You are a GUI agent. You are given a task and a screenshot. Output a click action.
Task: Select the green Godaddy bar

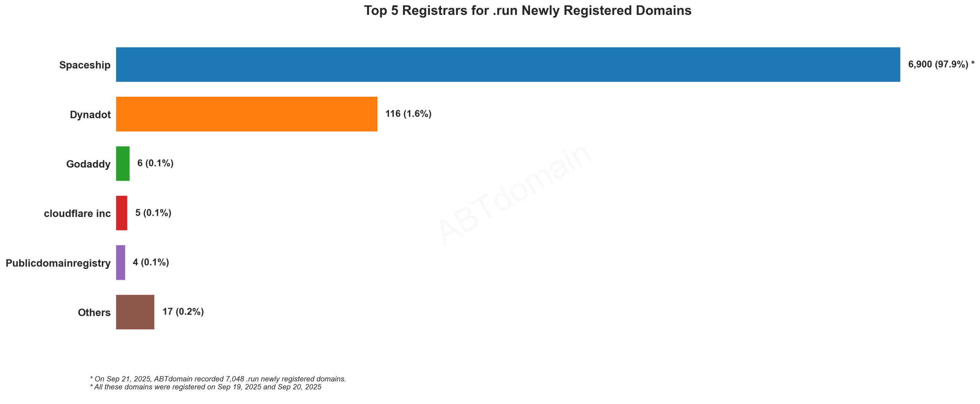coord(122,163)
